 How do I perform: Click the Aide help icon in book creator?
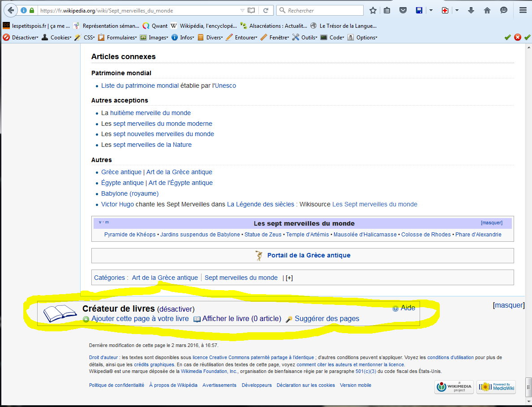395,308
